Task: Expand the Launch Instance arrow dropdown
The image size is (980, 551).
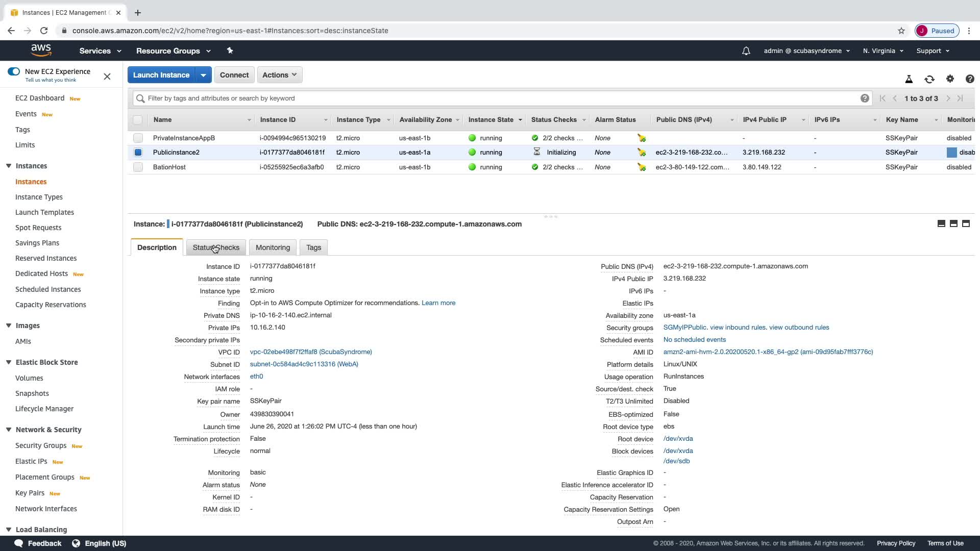Action: pos(203,75)
